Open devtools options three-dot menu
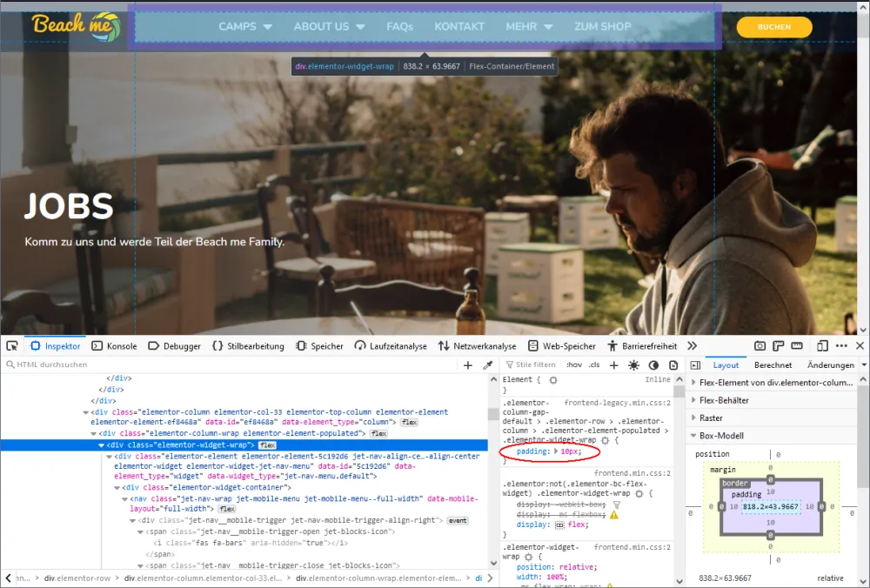This screenshot has height=588, width=870. click(841, 346)
